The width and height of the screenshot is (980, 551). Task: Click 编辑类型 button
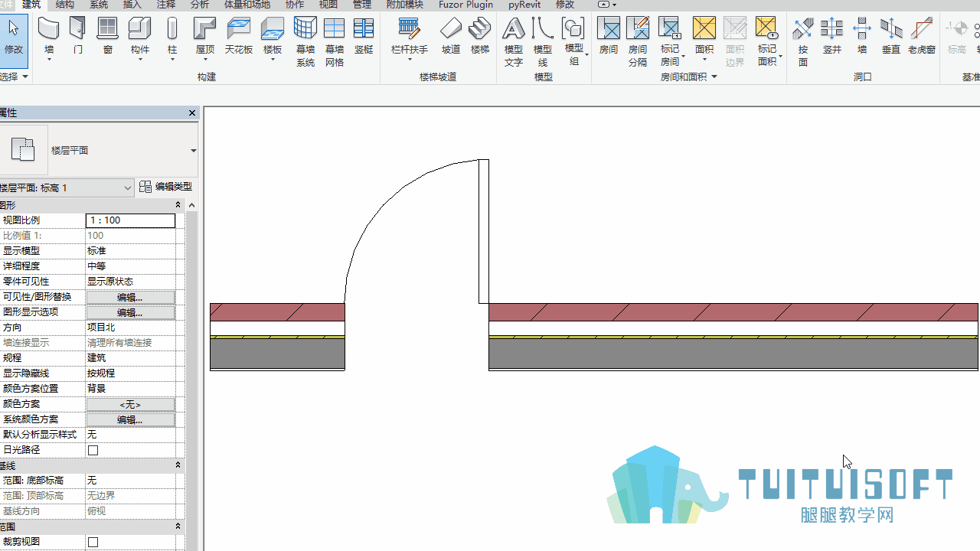166,187
